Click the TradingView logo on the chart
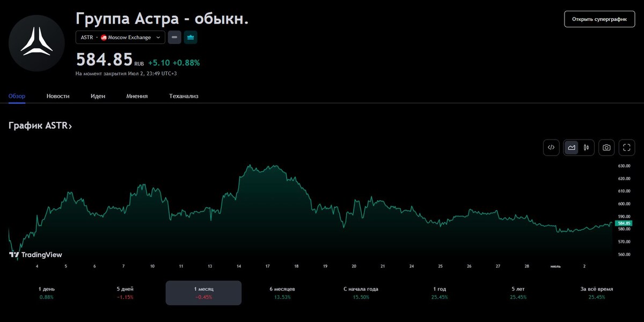 (x=35, y=255)
